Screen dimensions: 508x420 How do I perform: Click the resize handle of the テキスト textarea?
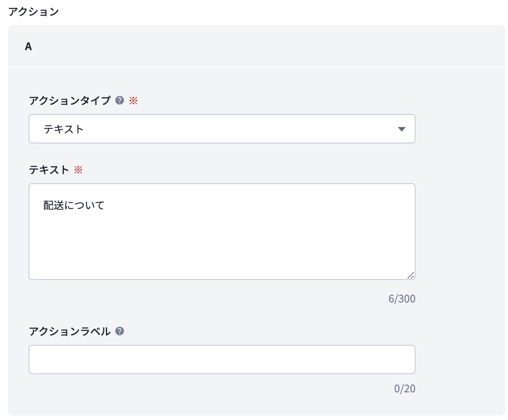[410, 275]
